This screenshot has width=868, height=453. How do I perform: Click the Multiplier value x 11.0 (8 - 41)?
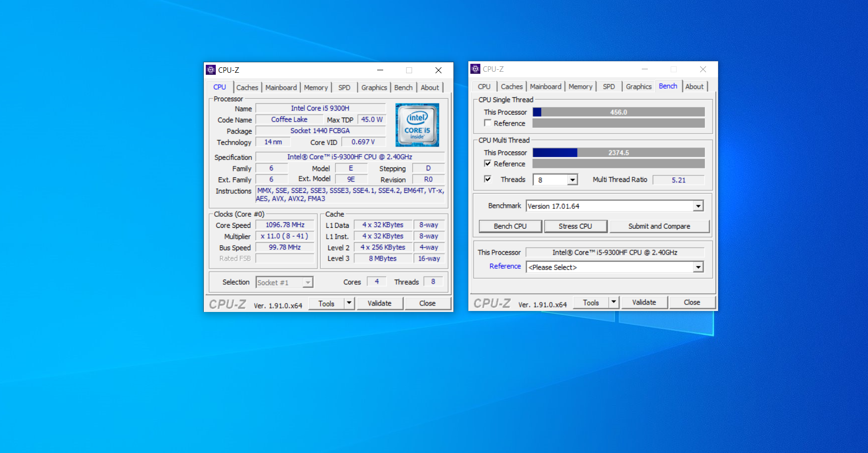[285, 236]
